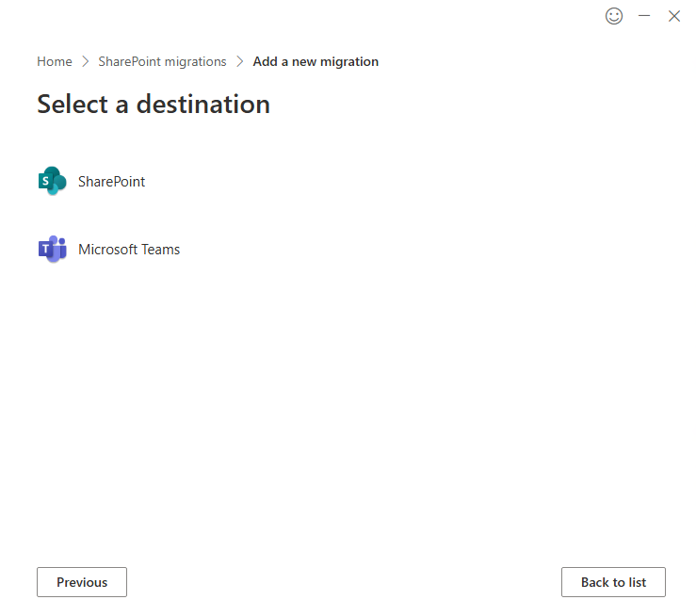
Task: Click the purple T tile in Teams logo
Action: [x=45, y=250]
